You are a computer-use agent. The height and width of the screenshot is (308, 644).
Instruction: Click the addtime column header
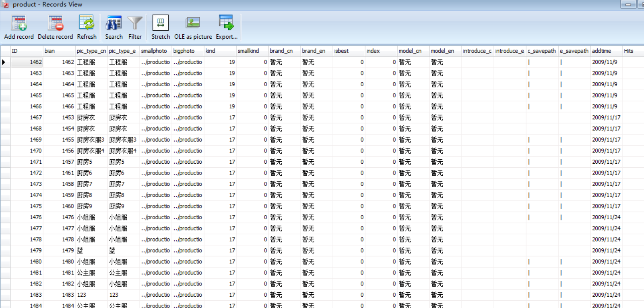[x=607, y=51]
